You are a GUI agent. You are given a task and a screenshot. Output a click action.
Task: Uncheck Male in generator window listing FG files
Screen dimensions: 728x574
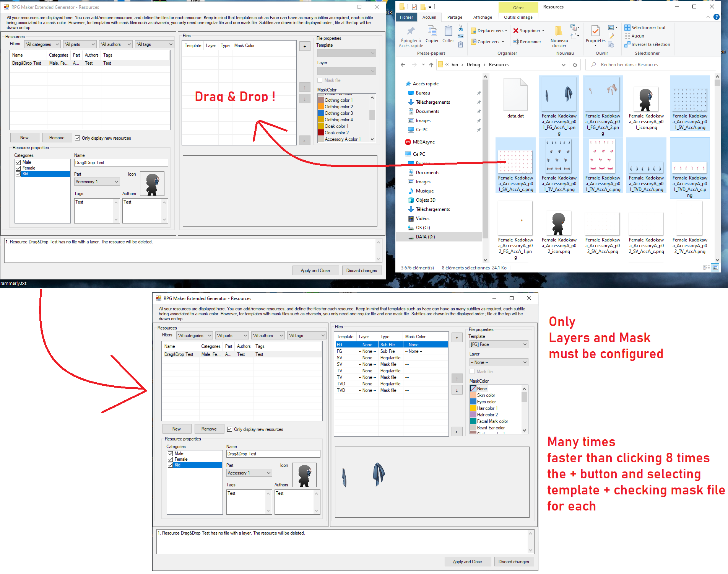coord(171,454)
